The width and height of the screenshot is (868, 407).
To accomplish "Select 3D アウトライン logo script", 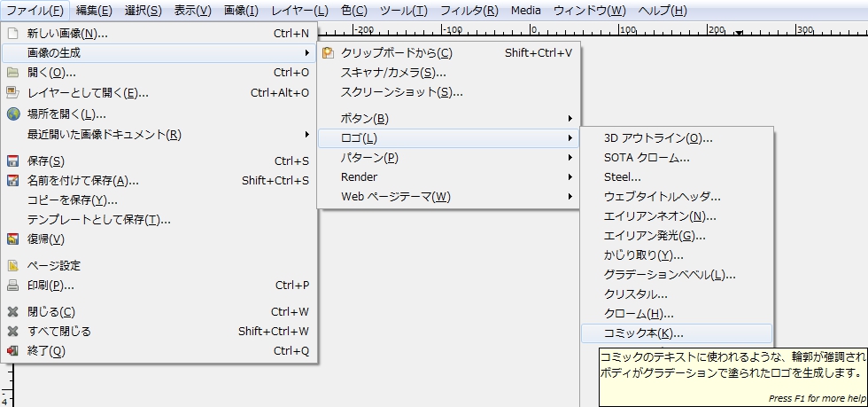I will tap(677, 138).
